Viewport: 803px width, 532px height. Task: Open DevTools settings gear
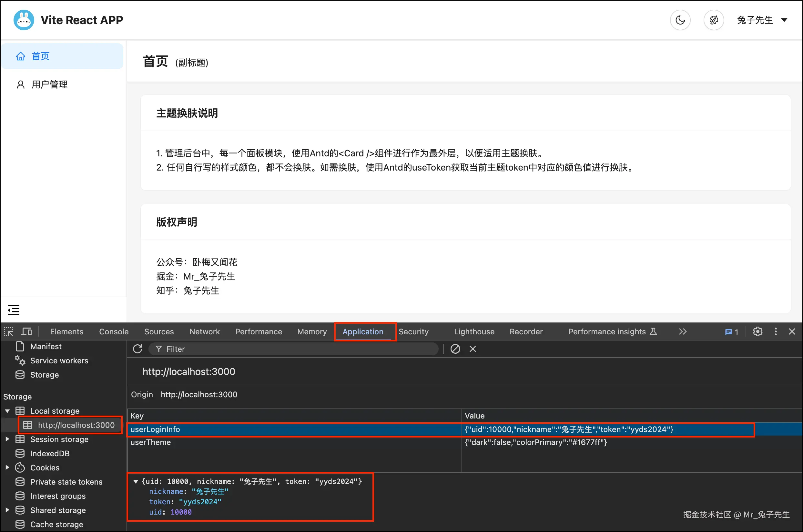[757, 331]
